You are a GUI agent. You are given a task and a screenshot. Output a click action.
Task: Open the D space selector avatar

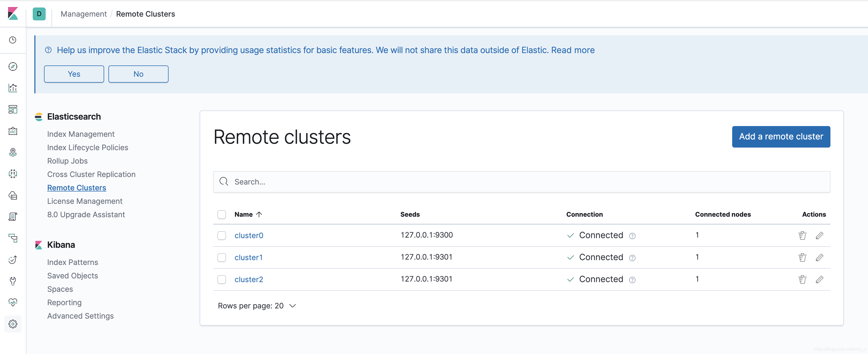[x=39, y=14]
